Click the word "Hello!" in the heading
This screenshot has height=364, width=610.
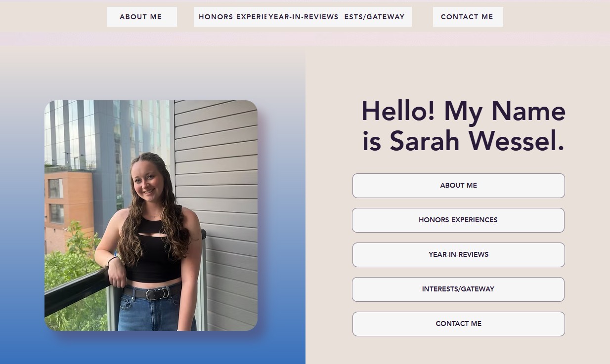398,111
